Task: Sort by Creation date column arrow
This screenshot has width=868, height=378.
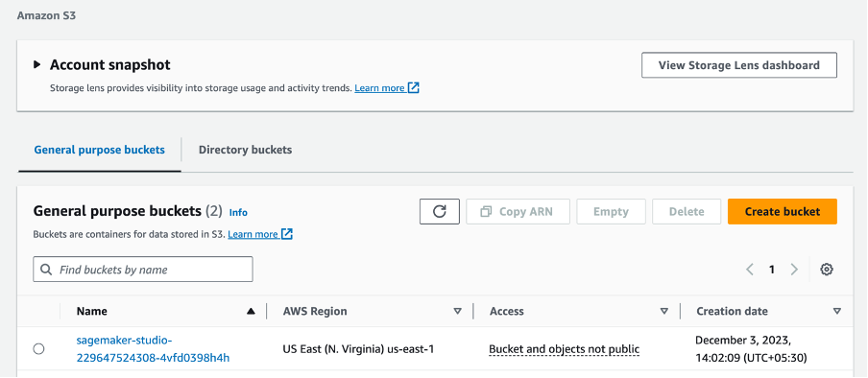Action: point(837,311)
